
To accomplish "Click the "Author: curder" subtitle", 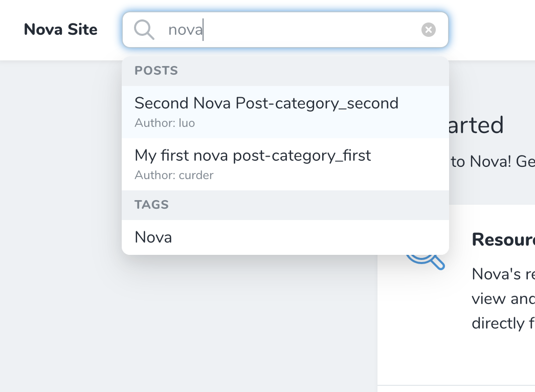I will 174,175.
